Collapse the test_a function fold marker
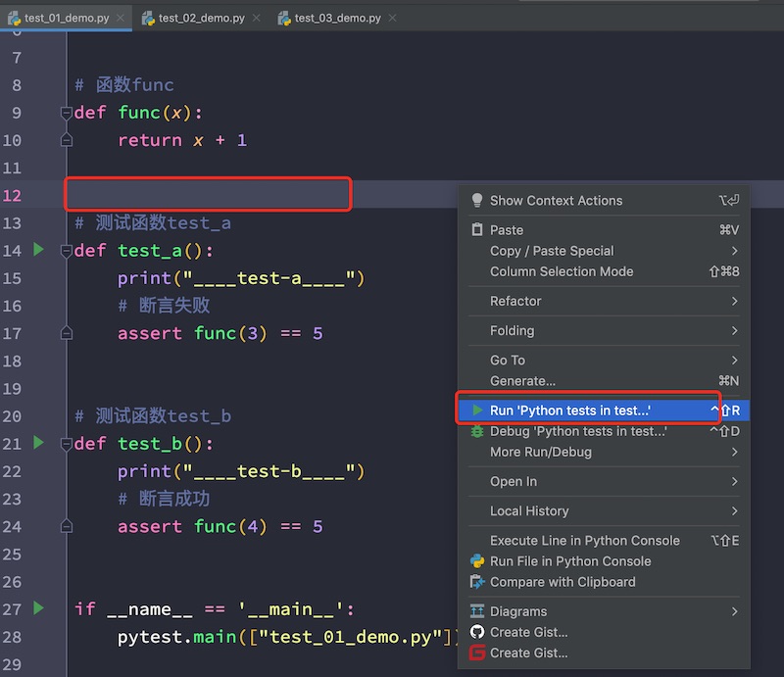 pyautogui.click(x=67, y=251)
